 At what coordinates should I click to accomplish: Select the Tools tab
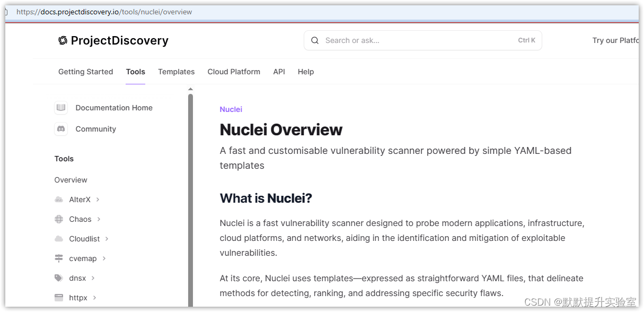[136, 72]
